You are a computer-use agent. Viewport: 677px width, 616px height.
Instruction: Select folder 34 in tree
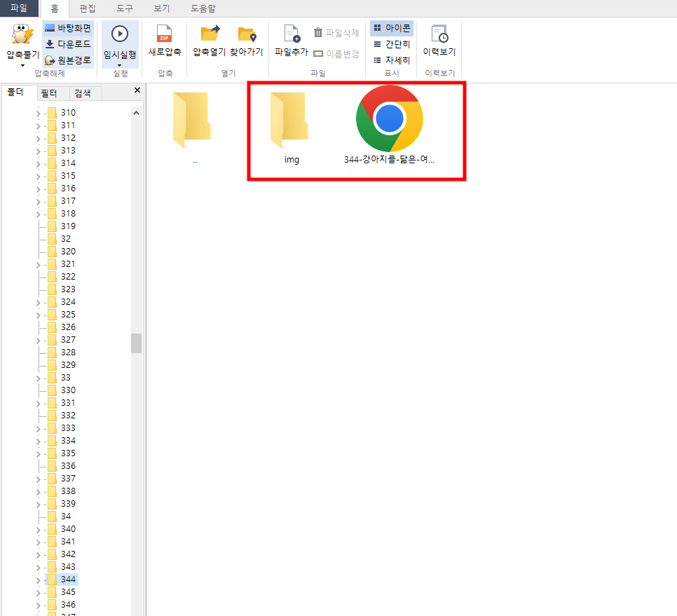[66, 516]
